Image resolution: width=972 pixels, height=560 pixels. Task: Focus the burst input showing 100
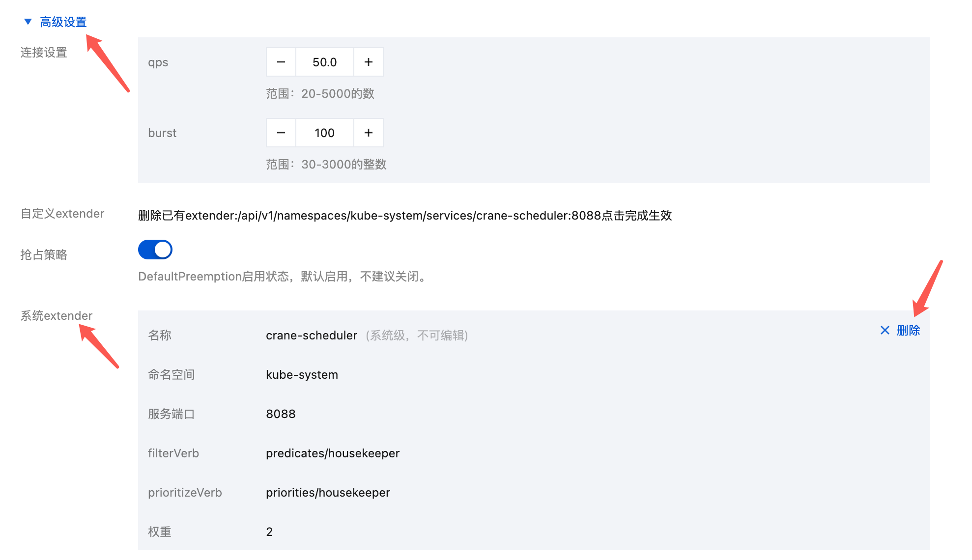324,133
